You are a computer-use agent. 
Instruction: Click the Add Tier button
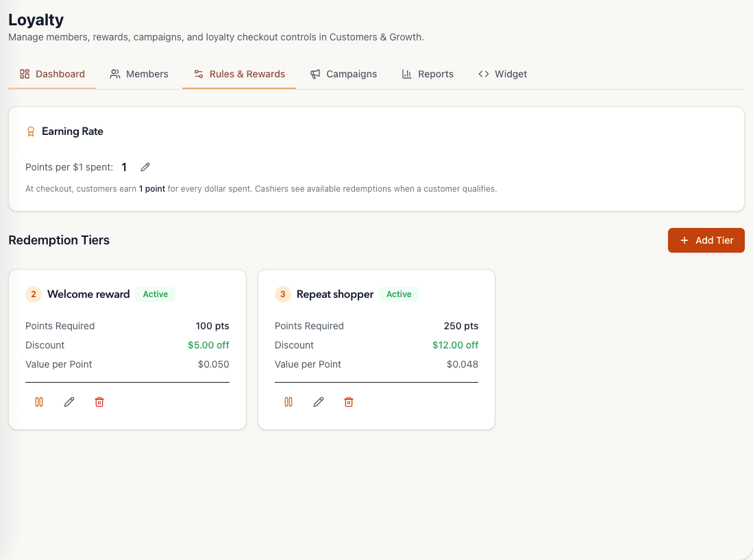706,240
